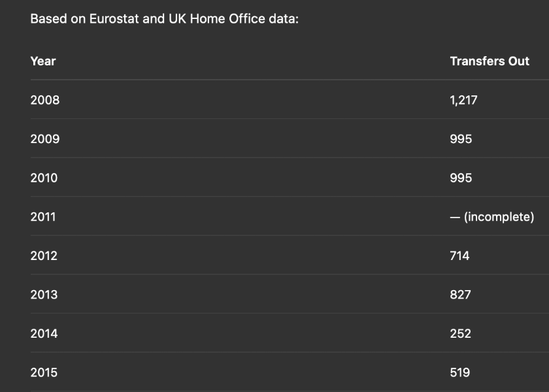The width and height of the screenshot is (549, 392).
Task: Click the 714 transfers value
Action: 459,255
